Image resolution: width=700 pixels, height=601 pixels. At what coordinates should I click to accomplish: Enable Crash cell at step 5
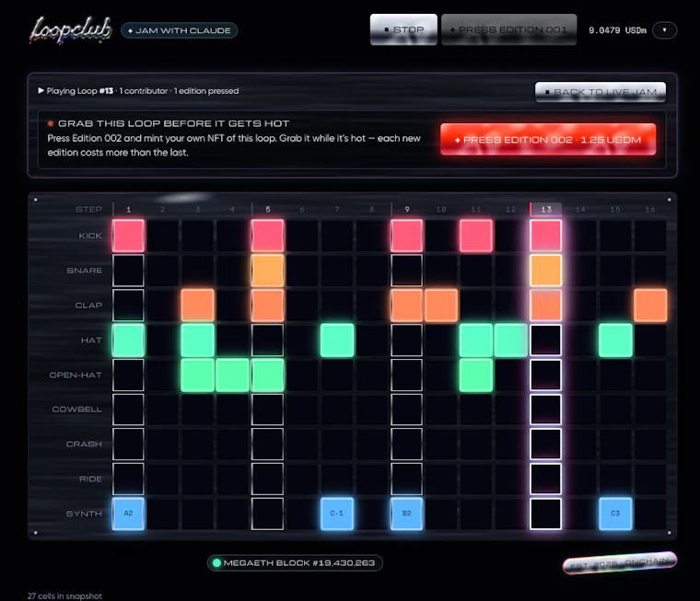point(267,444)
